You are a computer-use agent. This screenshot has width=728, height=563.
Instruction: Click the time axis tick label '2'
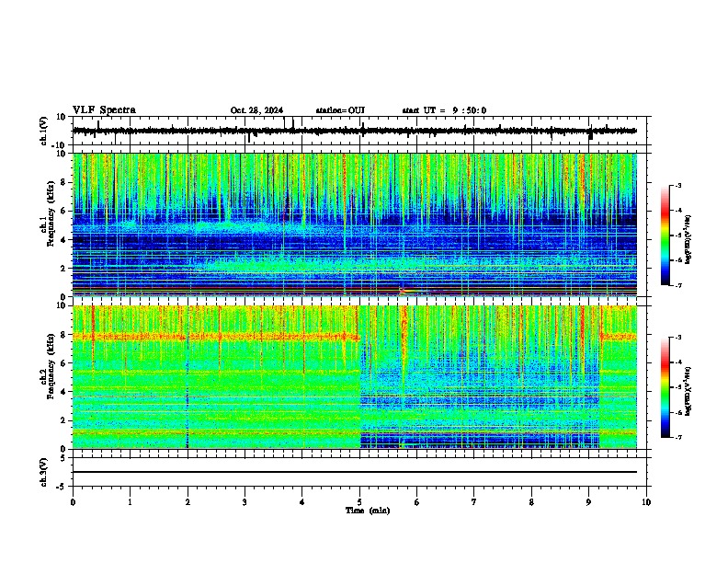point(188,502)
